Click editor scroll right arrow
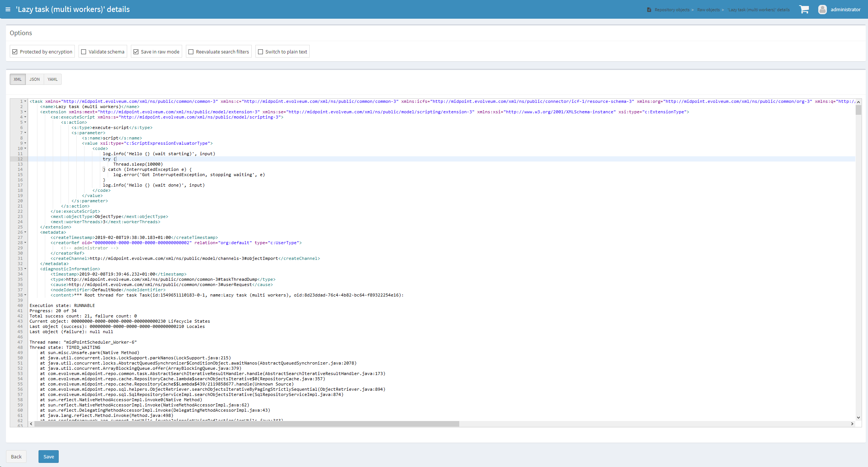Viewport: 868px width, 467px height. [x=852, y=424]
